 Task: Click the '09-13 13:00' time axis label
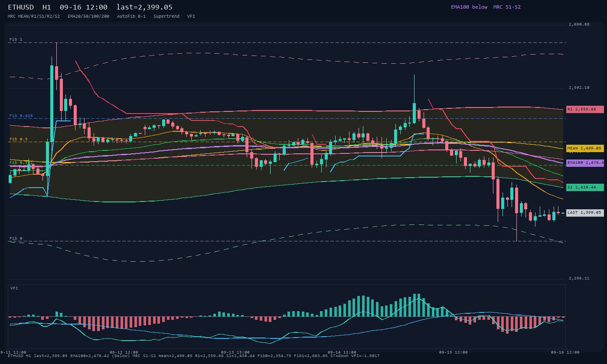[x=235, y=352]
